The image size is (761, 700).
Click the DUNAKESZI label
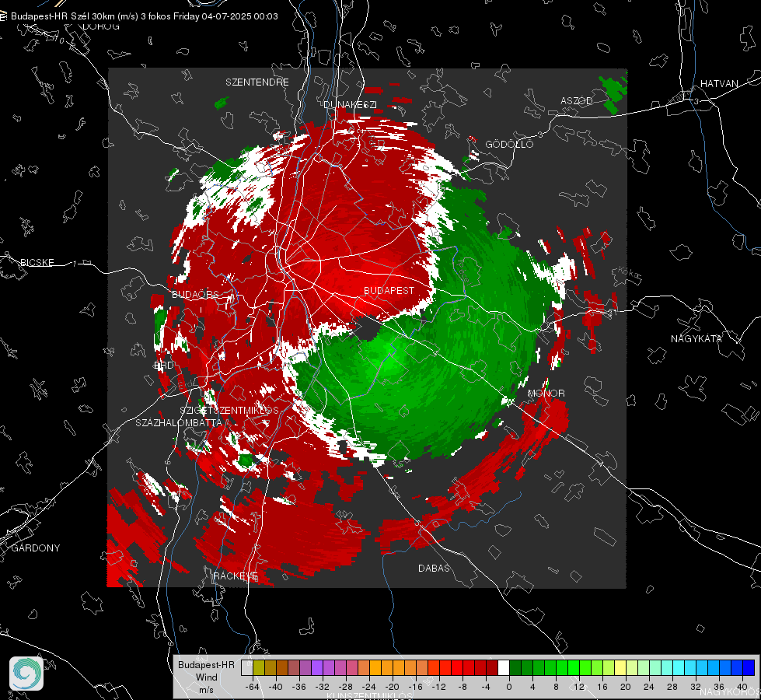point(350,104)
